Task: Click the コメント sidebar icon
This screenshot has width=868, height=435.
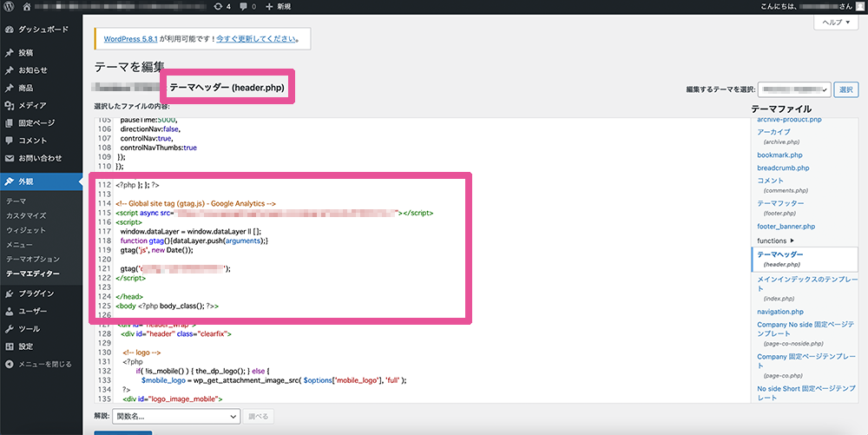Action: click(9, 141)
